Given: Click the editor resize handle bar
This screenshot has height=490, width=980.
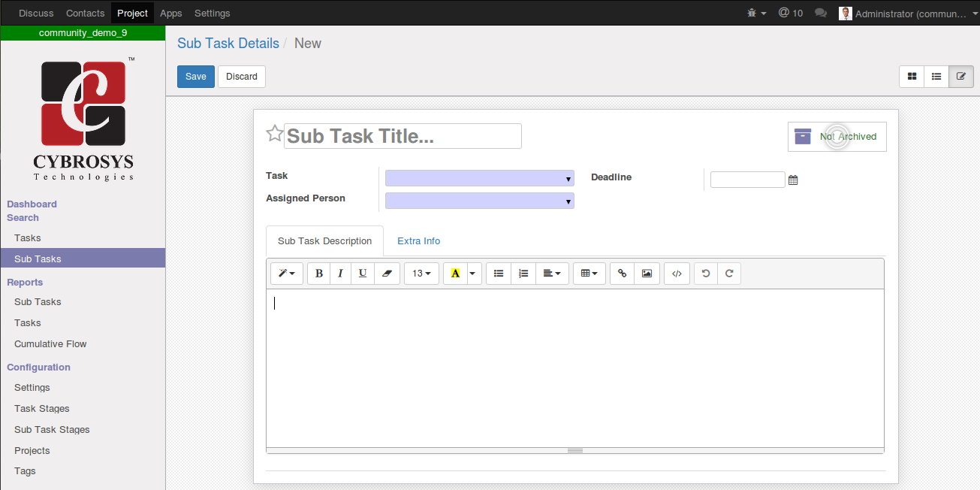Looking at the screenshot, I should pyautogui.click(x=575, y=450).
